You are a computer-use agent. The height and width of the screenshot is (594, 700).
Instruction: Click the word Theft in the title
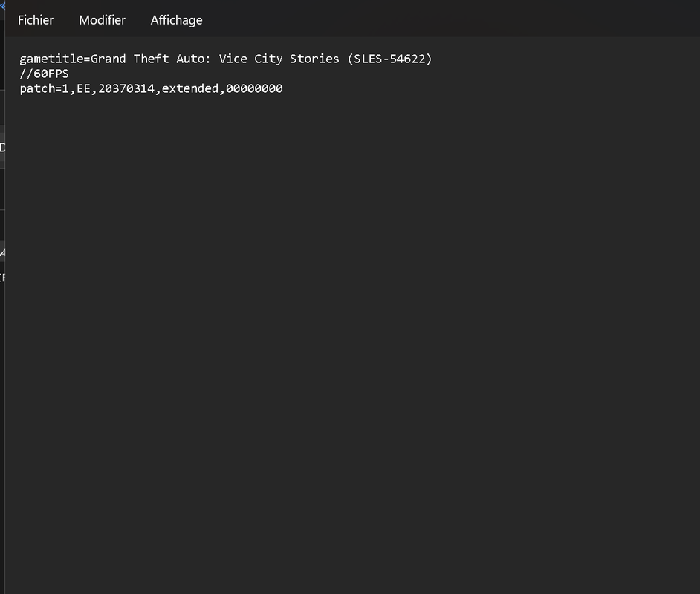(151, 59)
